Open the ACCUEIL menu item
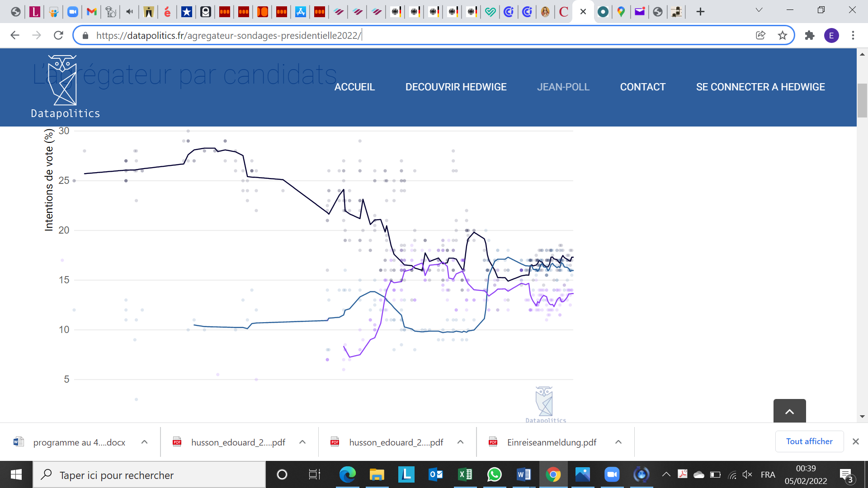Screen dimensions: 868x488 pos(354,87)
